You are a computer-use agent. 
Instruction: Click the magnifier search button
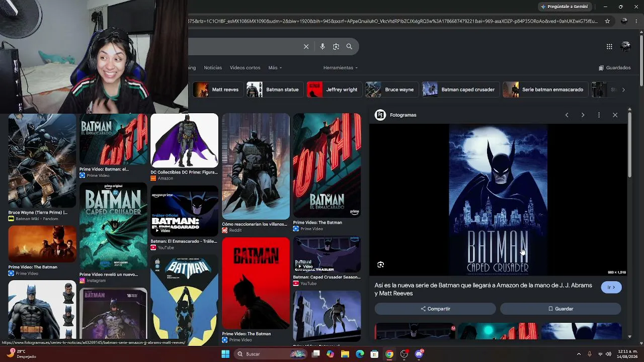[x=349, y=47]
